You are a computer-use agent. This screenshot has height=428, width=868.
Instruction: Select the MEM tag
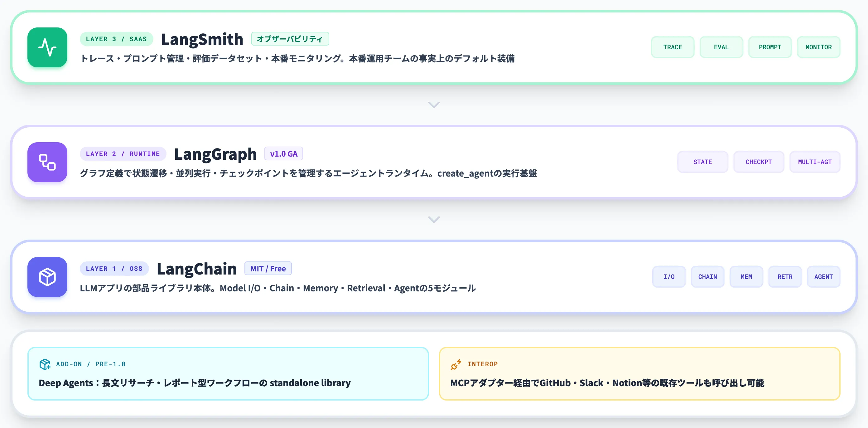(x=746, y=277)
